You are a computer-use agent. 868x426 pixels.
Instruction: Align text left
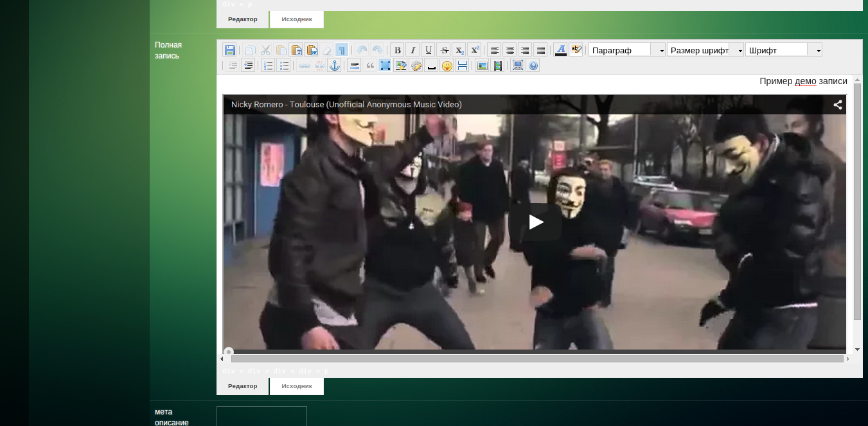click(x=494, y=50)
